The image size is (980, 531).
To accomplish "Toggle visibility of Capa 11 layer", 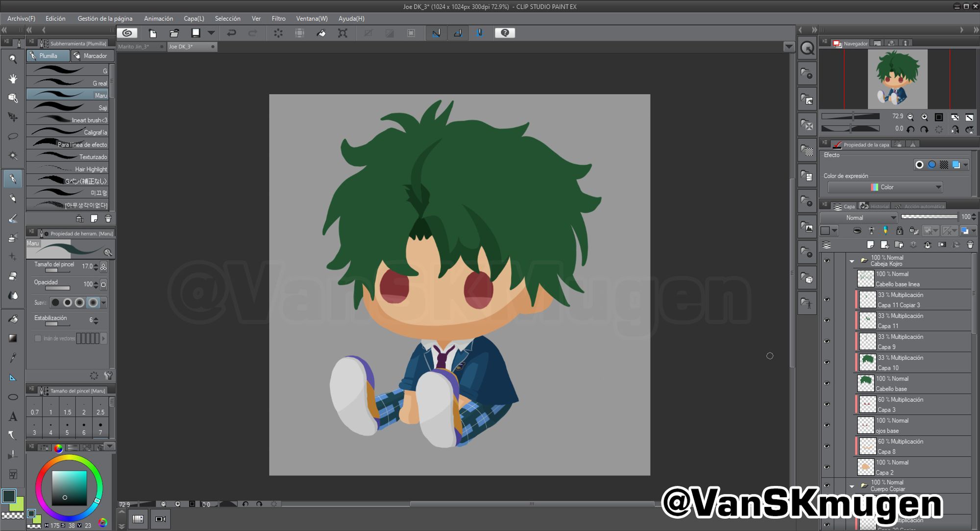I will click(x=827, y=321).
